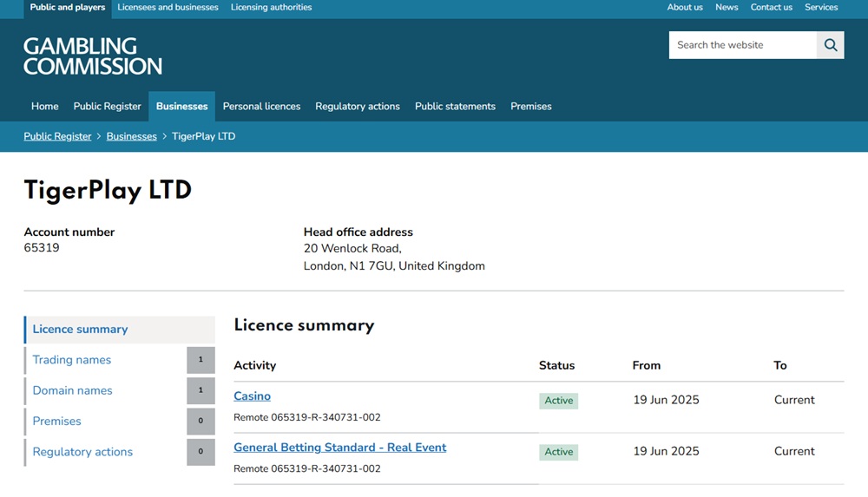The image size is (868, 497).
Task: Click the Casino row licence reference number
Action: pos(307,417)
